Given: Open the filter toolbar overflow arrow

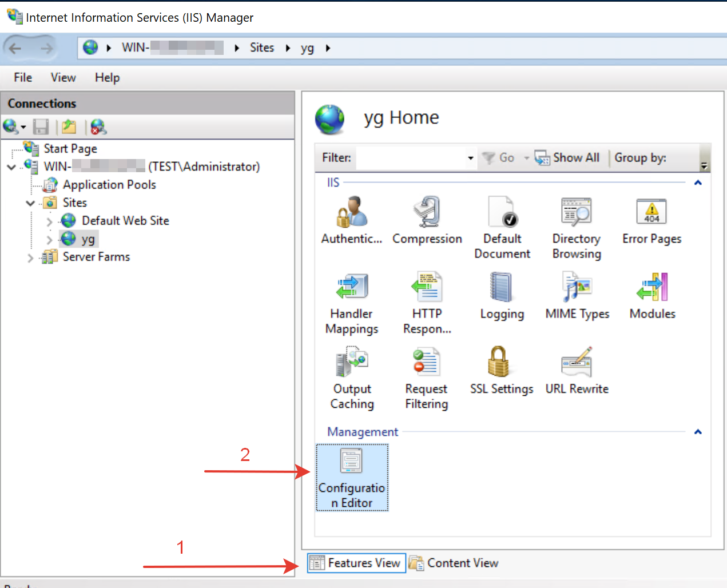Looking at the screenshot, I should click(x=705, y=165).
